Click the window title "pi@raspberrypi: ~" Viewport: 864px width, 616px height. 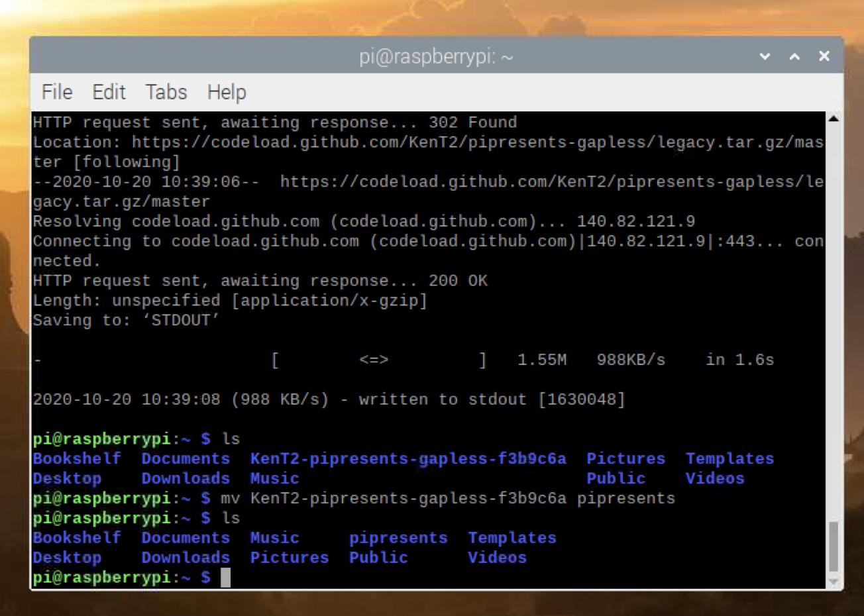(436, 57)
